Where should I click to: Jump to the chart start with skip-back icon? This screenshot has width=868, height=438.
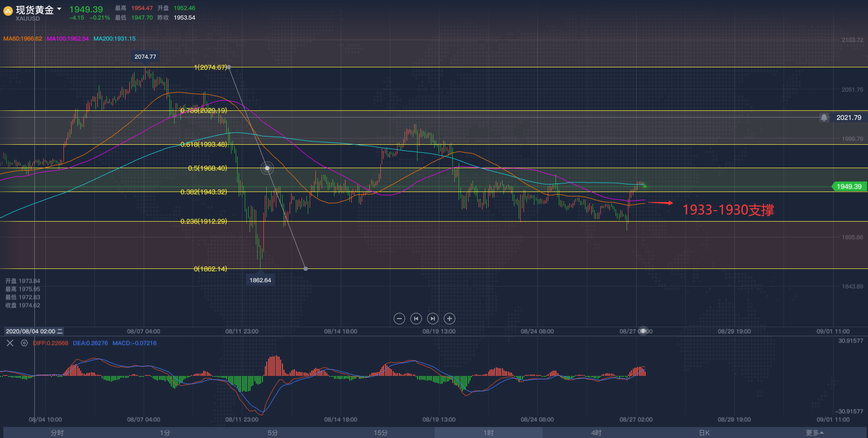click(x=416, y=319)
